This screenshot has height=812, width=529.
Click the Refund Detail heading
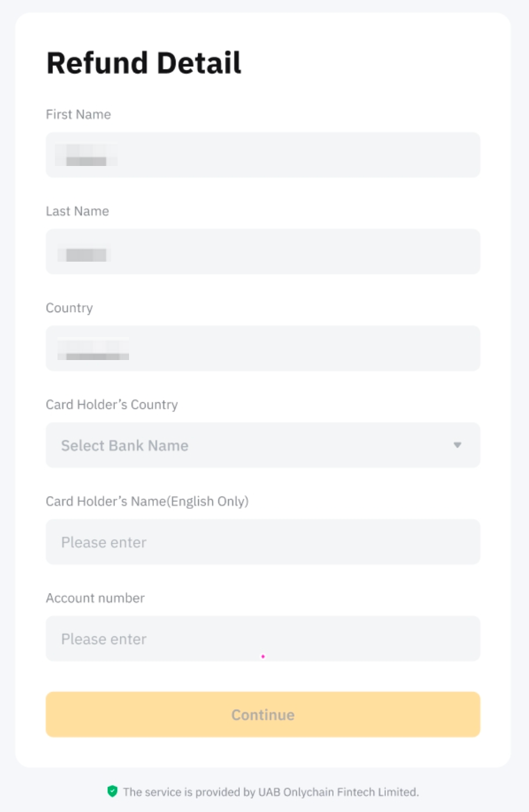[x=144, y=63]
